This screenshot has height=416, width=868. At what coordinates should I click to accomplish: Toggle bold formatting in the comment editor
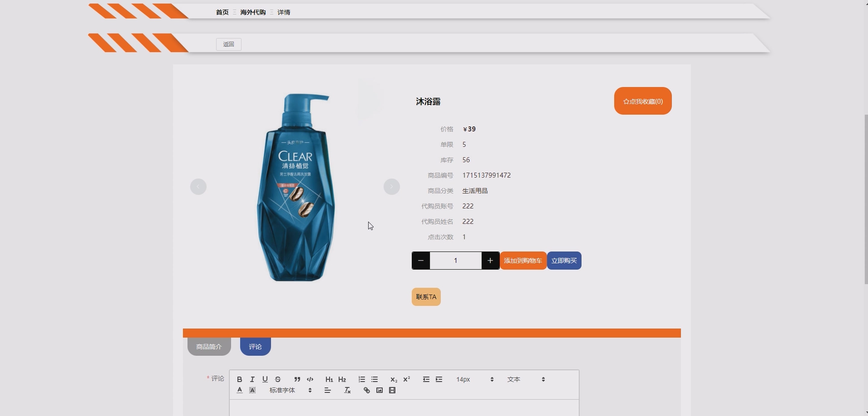(239, 379)
